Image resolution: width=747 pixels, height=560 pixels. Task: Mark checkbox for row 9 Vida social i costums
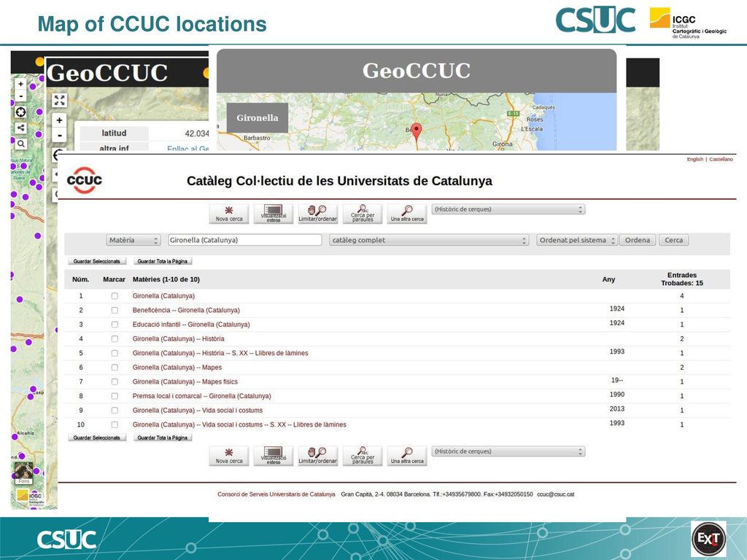pos(115,410)
